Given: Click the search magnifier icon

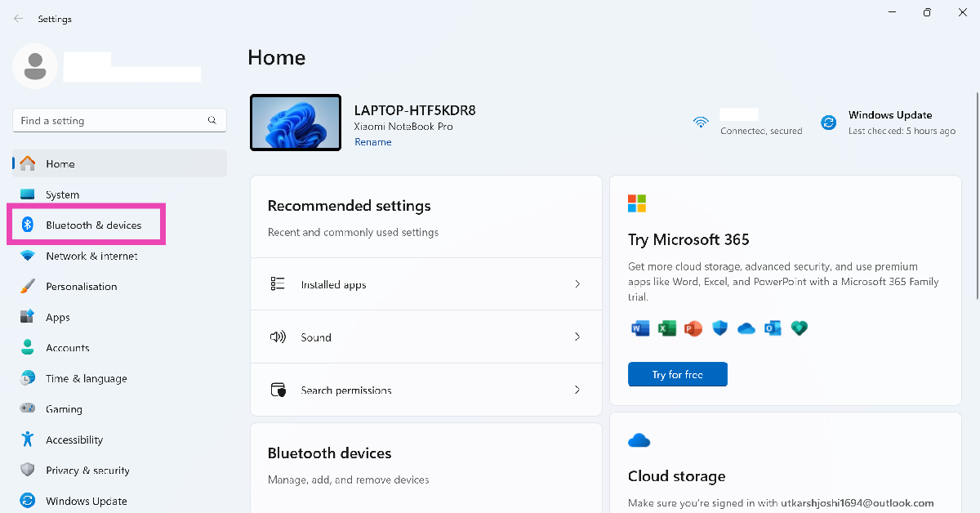Looking at the screenshot, I should click(x=212, y=120).
